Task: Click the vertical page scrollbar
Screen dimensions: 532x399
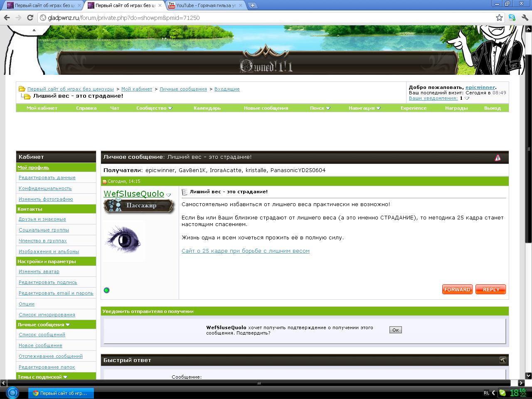Action: click(x=529, y=149)
